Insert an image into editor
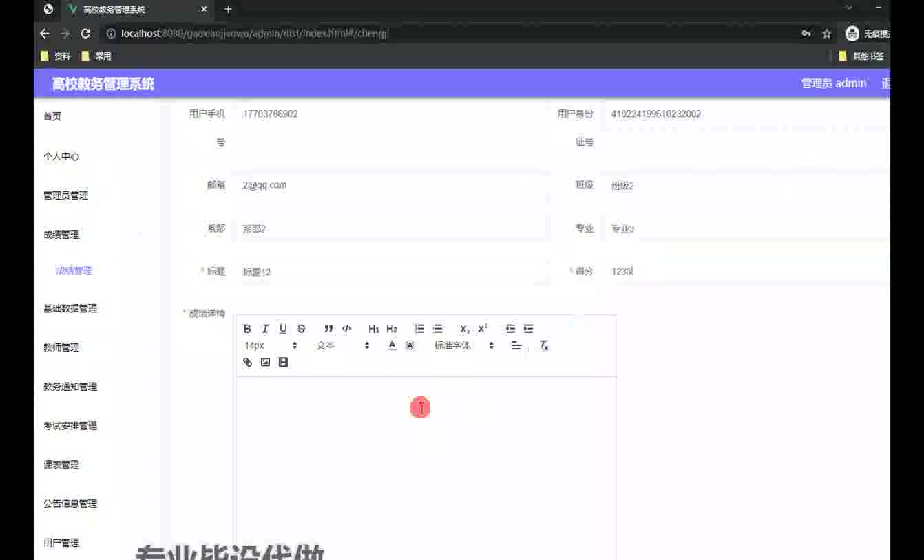 tap(265, 363)
